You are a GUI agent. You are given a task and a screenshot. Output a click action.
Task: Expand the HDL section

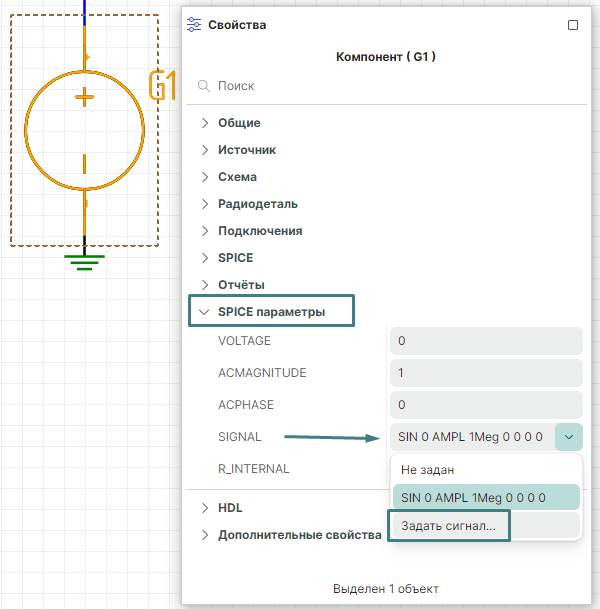pos(205,508)
